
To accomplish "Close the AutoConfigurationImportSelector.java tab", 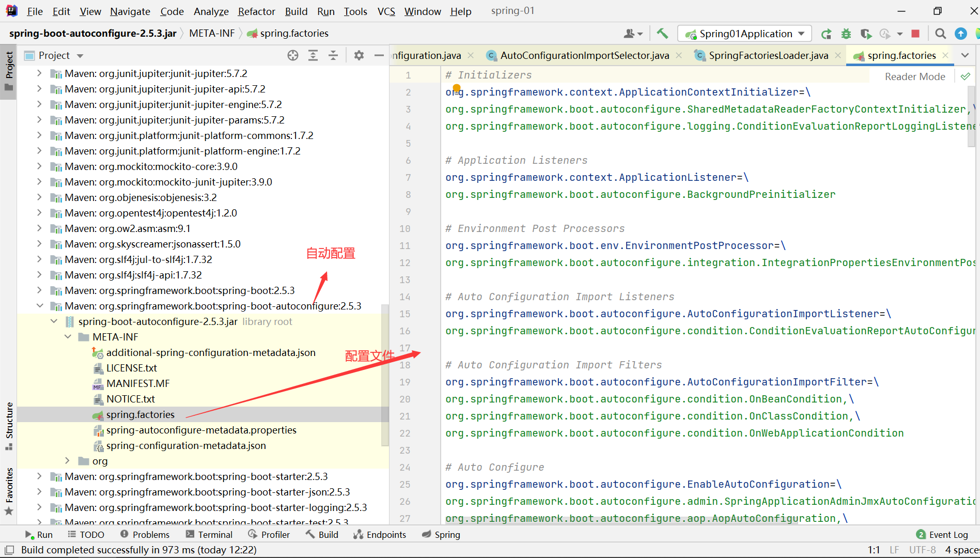I will tap(679, 55).
